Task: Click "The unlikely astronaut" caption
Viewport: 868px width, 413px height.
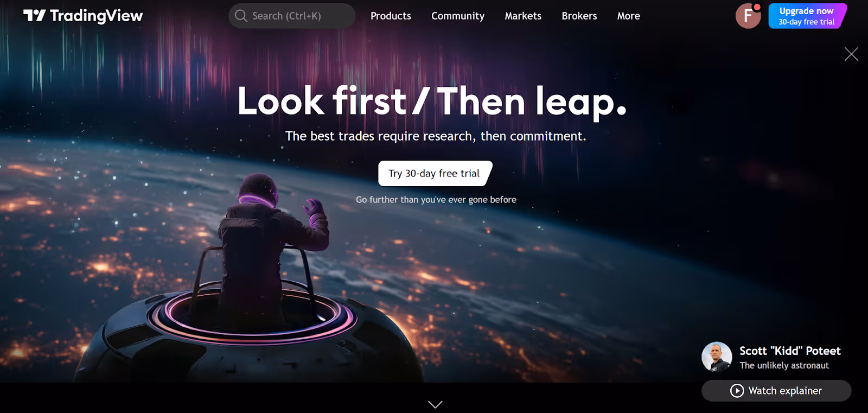Action: coord(784,365)
